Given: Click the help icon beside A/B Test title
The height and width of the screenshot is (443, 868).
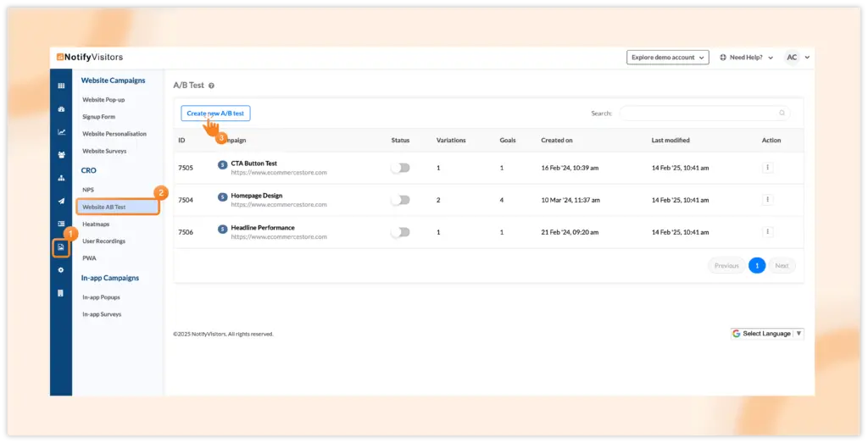Looking at the screenshot, I should pos(211,86).
